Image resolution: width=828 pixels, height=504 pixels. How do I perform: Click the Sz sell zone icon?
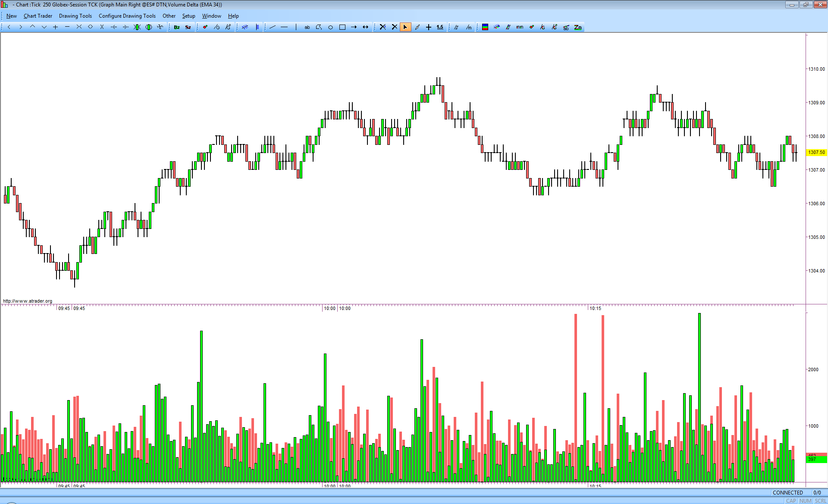(x=188, y=27)
